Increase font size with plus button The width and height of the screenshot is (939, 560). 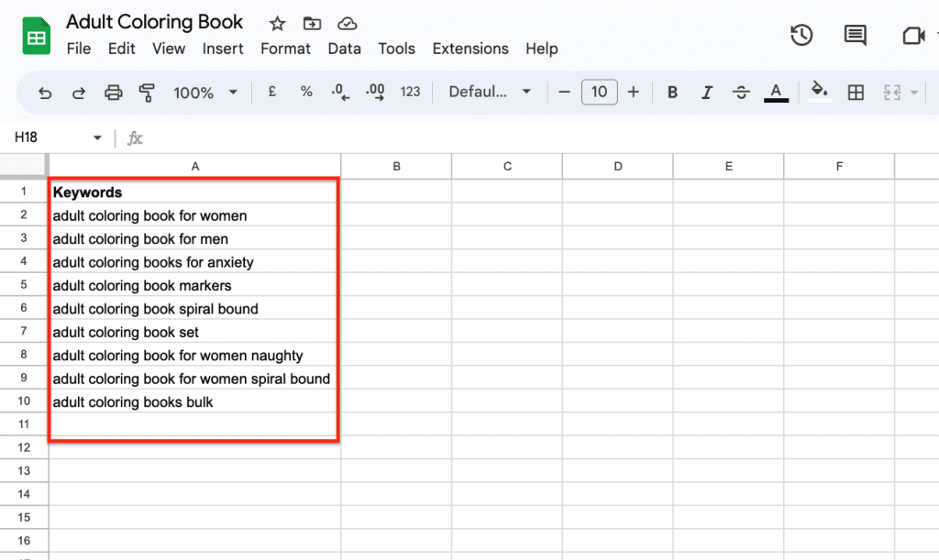pyautogui.click(x=633, y=92)
